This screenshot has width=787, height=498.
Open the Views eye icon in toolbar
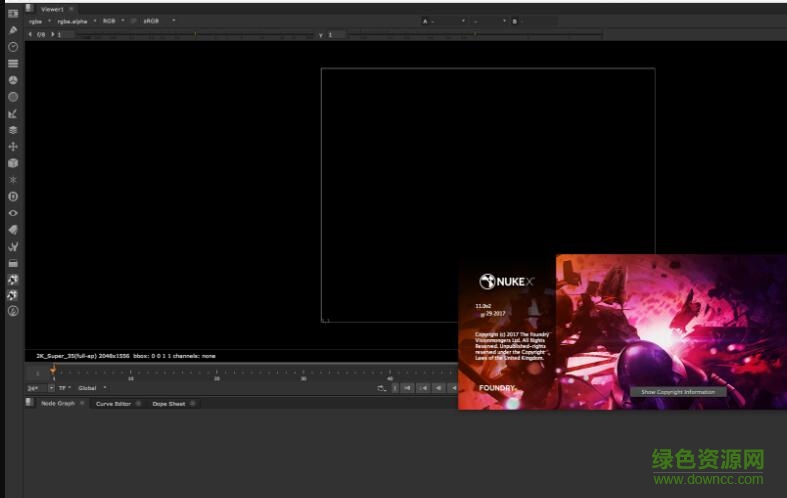coord(13,212)
